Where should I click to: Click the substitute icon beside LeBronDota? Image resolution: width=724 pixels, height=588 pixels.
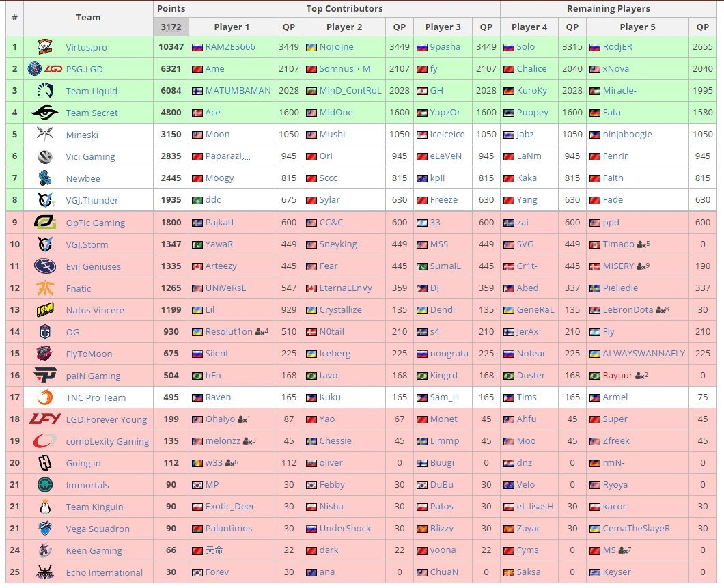coord(660,310)
